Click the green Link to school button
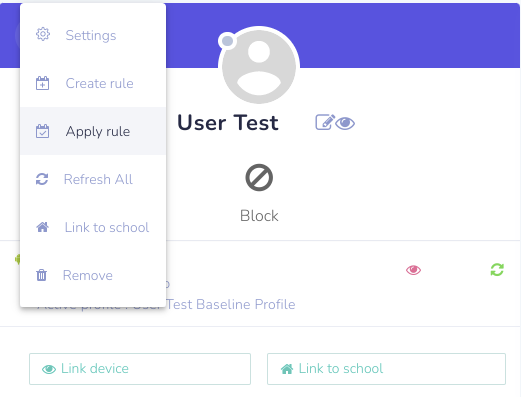Viewport: 521px width, 397px height. pyautogui.click(x=386, y=369)
